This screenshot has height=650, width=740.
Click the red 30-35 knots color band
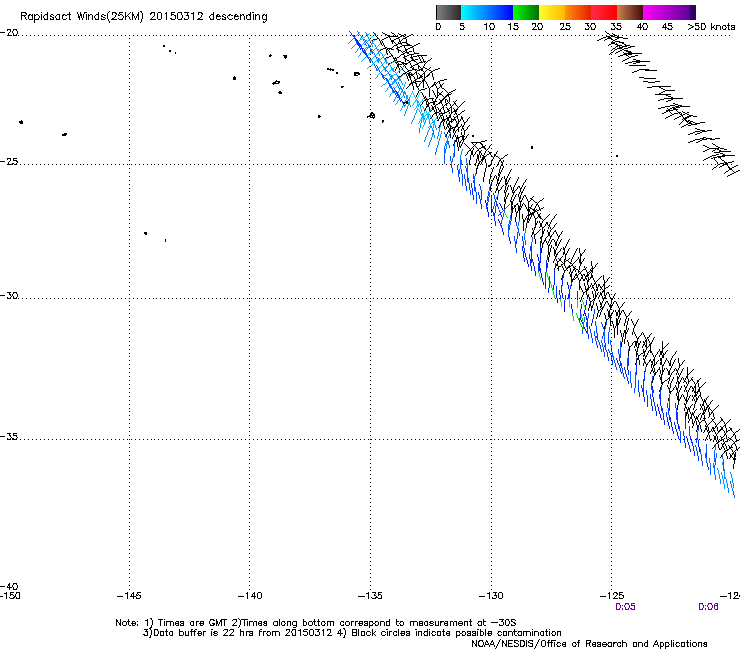[604, 12]
